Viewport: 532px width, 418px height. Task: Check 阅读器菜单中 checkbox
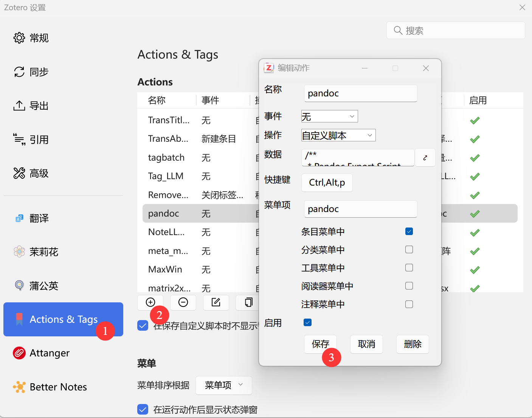[x=409, y=286]
